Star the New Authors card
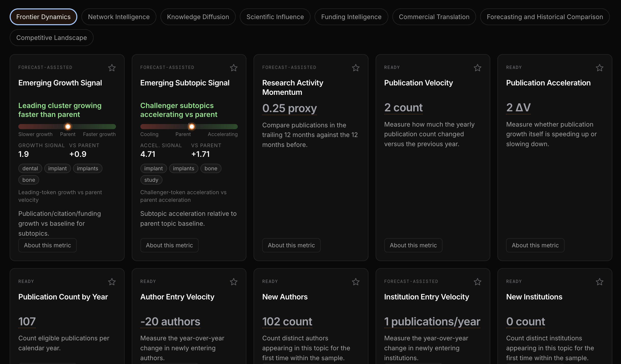This screenshot has height=364, width=621. (356, 282)
